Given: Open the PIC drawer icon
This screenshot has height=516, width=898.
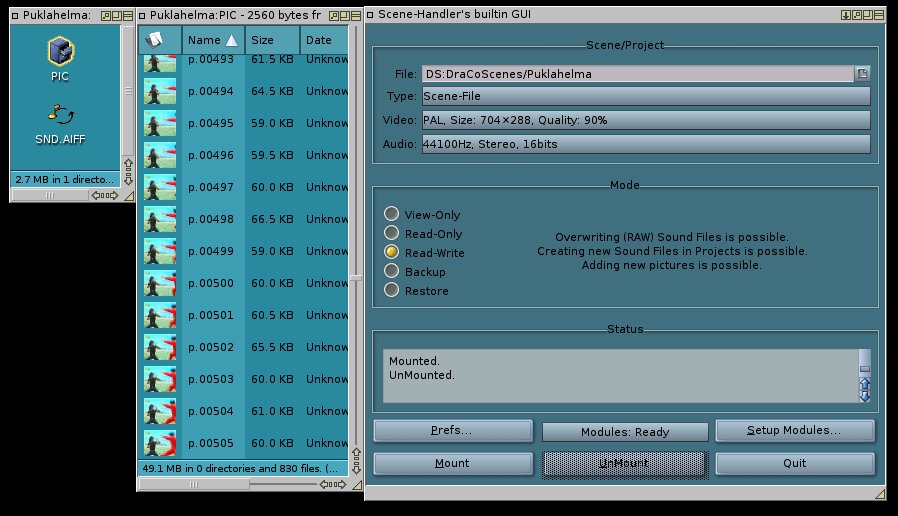Looking at the screenshot, I should click(60, 54).
